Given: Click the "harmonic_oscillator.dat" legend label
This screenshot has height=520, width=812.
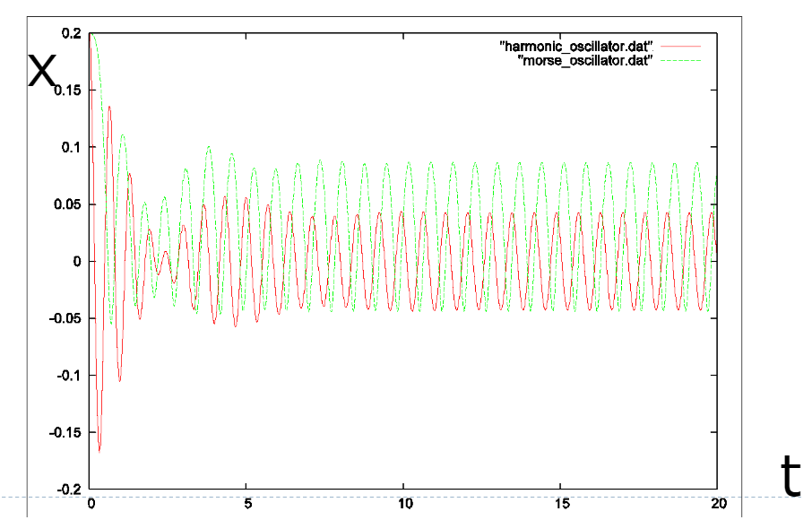Looking at the screenshot, I should 576,46.
